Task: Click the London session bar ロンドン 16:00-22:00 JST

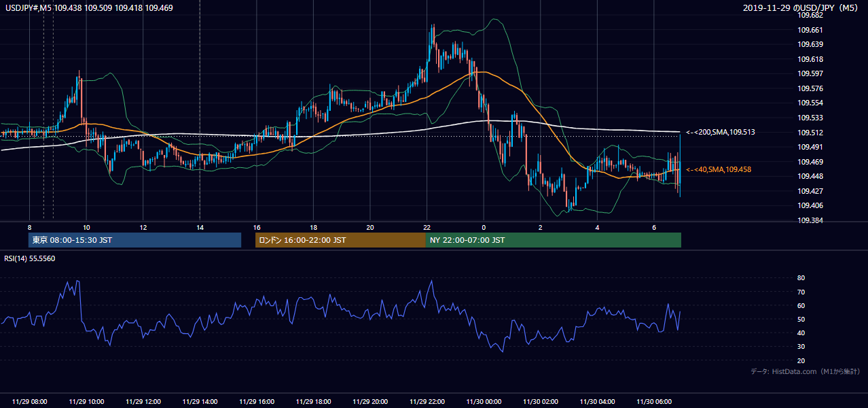Action: (340, 240)
